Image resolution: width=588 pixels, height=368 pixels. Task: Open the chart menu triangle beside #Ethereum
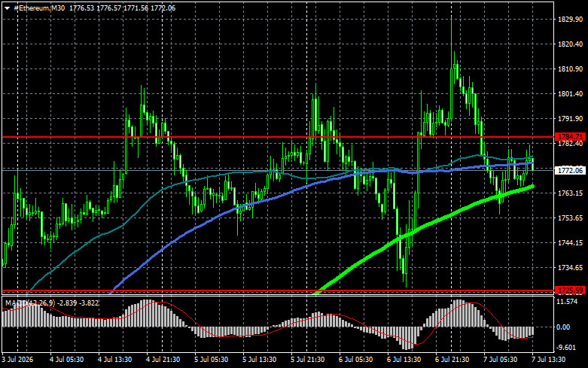pyautogui.click(x=7, y=8)
